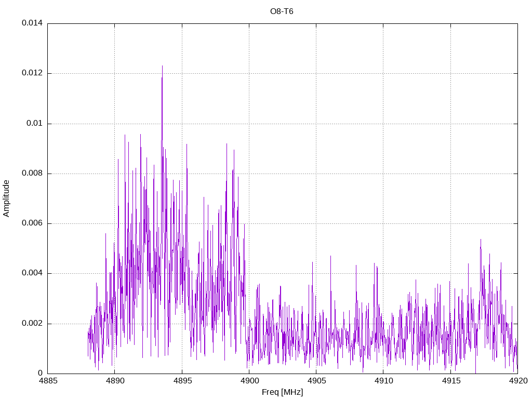Pick the 4900 x-axis tick label
The height and width of the screenshot is (399, 532).
pyautogui.click(x=249, y=381)
